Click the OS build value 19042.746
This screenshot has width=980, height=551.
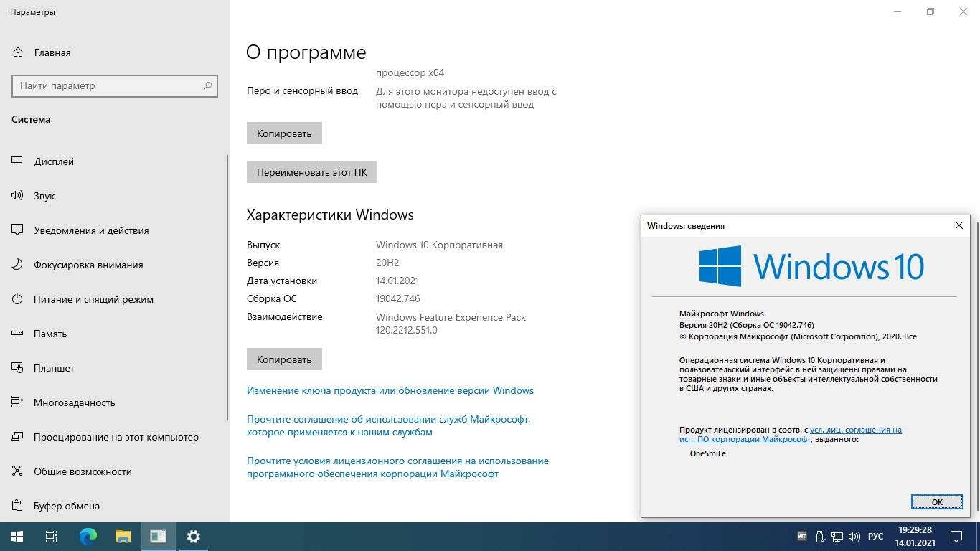click(398, 298)
